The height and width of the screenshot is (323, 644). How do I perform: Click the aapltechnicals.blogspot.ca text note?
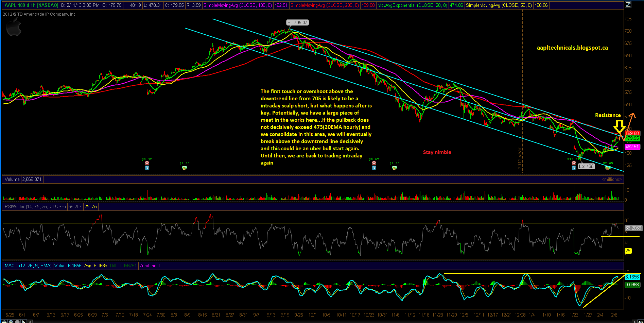[x=572, y=48]
